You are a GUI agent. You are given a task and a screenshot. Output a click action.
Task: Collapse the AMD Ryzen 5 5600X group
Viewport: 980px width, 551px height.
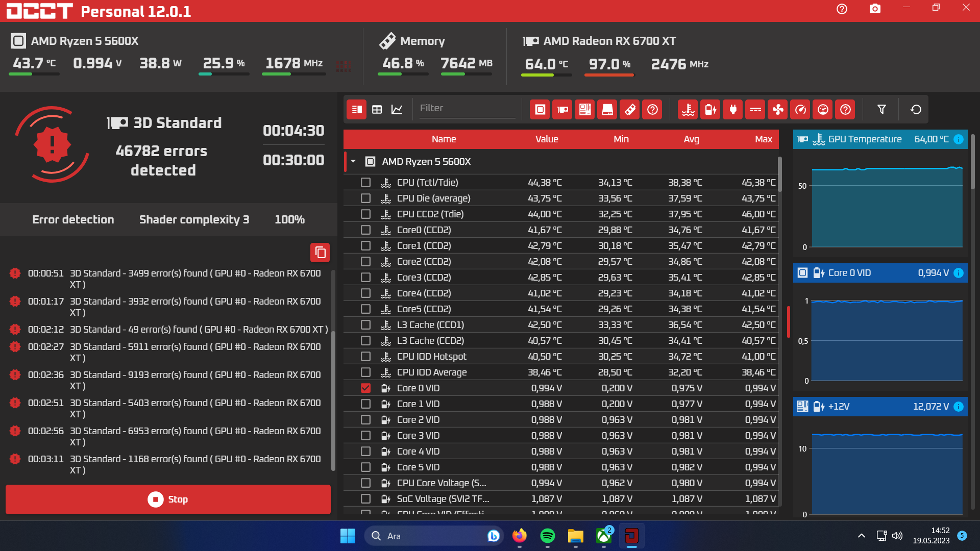[353, 162]
